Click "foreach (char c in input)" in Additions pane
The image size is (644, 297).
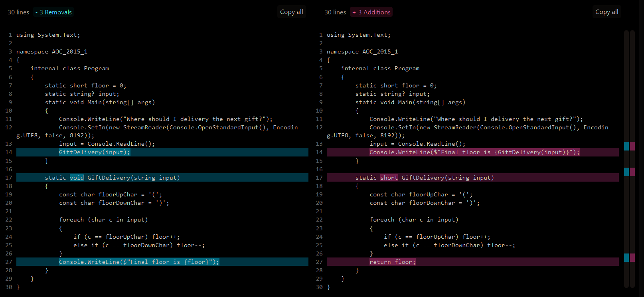414,220
